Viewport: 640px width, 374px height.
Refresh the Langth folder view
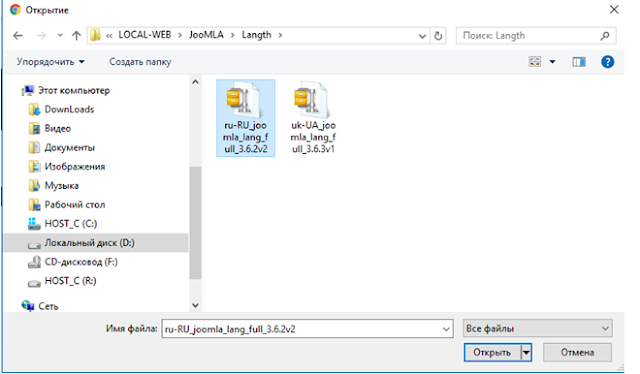[x=438, y=36]
